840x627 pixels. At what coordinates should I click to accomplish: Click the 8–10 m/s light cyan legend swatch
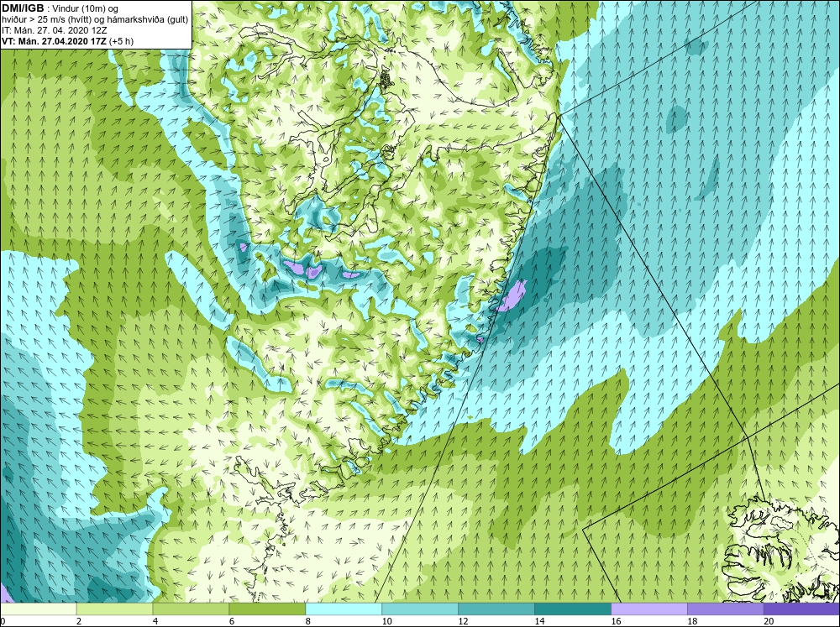(344, 609)
